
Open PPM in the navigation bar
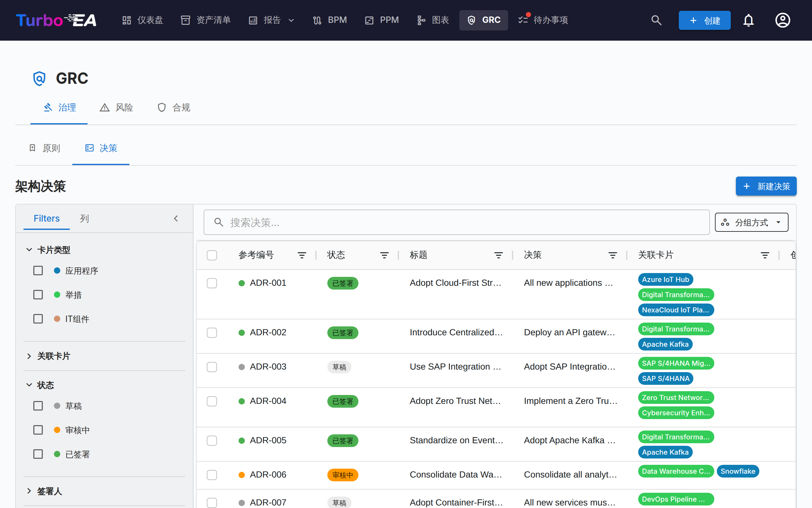coord(382,20)
